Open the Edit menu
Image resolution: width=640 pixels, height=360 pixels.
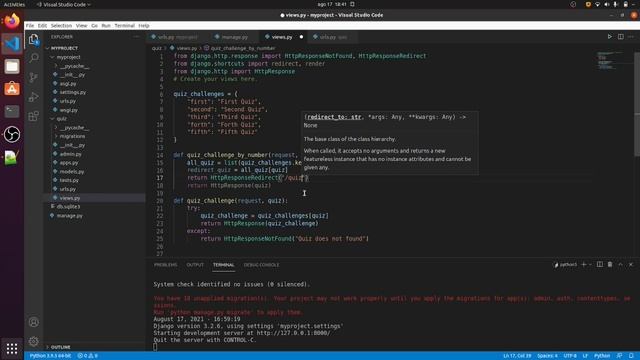pos(42,25)
